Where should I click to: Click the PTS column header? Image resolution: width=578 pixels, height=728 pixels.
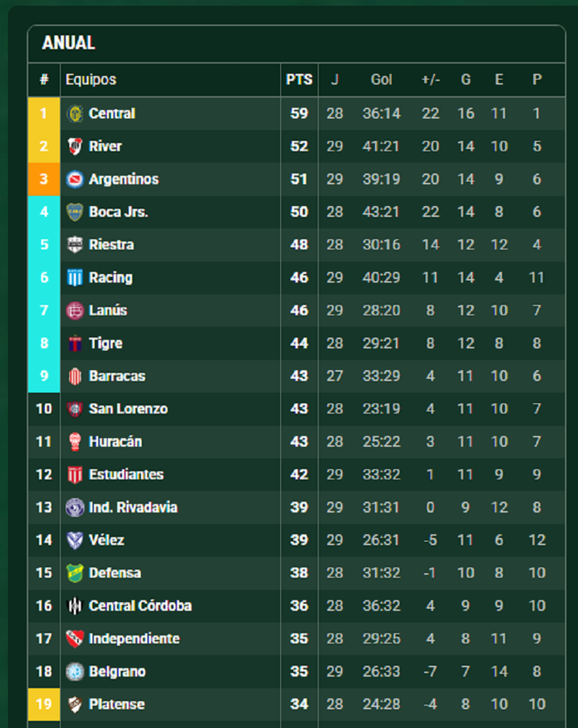[x=299, y=80]
